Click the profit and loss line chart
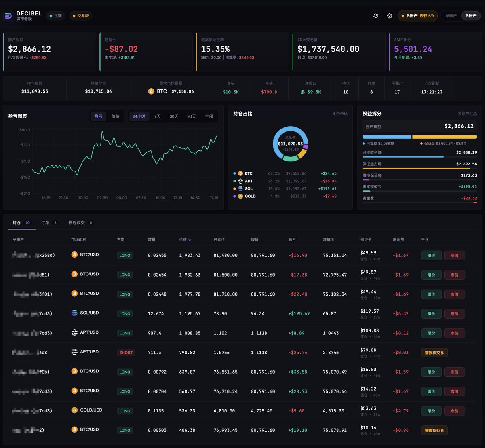 click(124, 161)
